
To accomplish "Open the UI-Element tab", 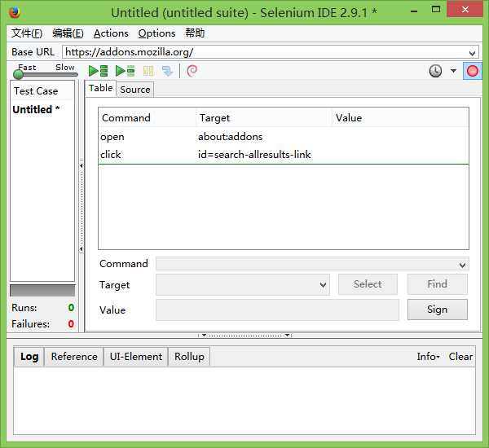I will point(135,356).
